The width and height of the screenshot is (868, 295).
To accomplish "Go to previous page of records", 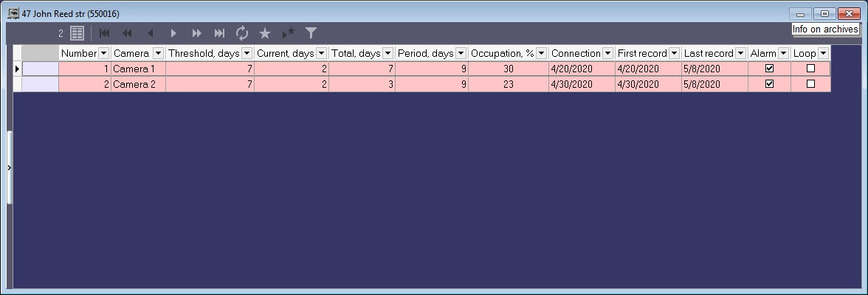I will (x=127, y=33).
